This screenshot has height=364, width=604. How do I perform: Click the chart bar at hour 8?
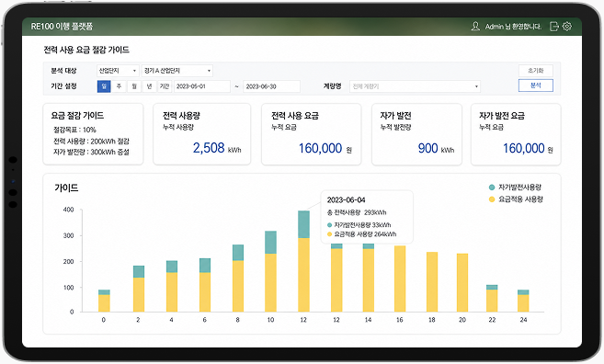238,279
